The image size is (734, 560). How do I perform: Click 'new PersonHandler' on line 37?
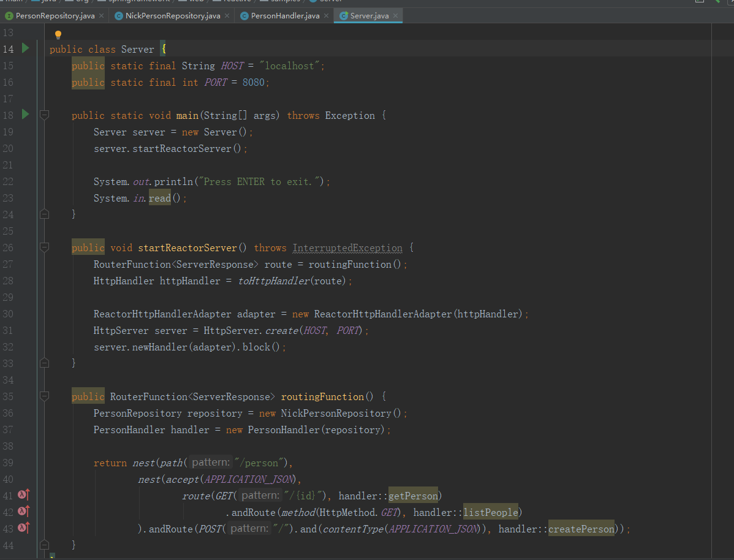tap(273, 430)
